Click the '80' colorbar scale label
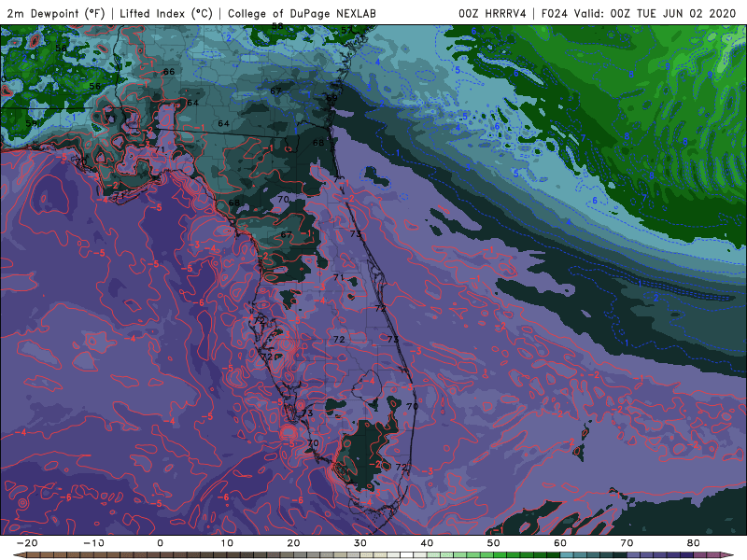 pos(694,543)
